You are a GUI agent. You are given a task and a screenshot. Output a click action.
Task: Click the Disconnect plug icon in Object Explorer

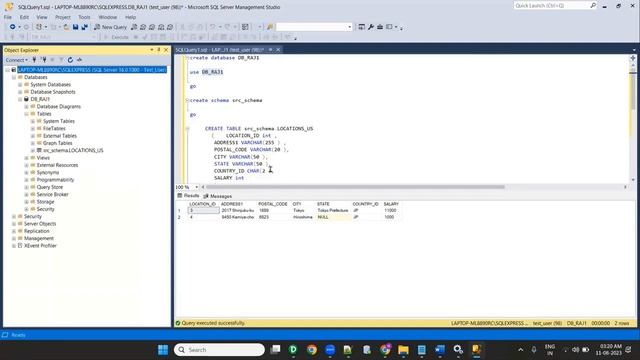tap(44, 60)
